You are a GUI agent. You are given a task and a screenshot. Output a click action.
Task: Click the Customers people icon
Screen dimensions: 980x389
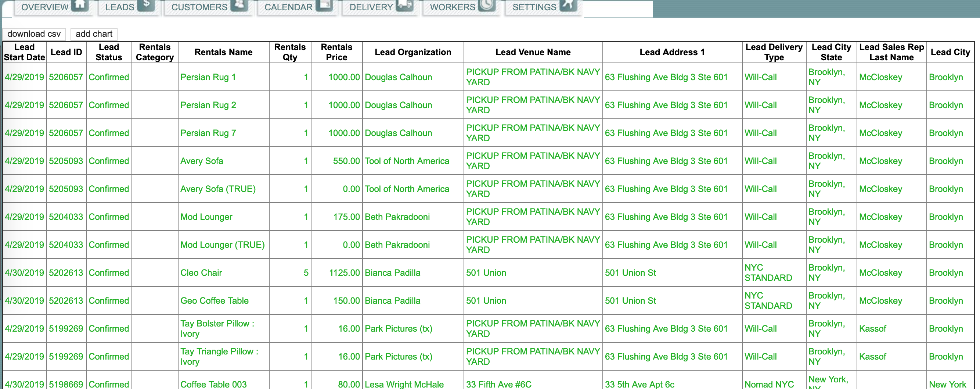tap(239, 4)
